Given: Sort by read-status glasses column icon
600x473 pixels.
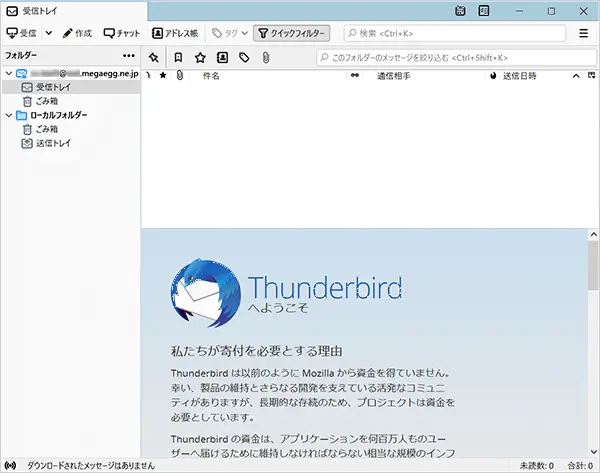Looking at the screenshot, I should tap(355, 75).
